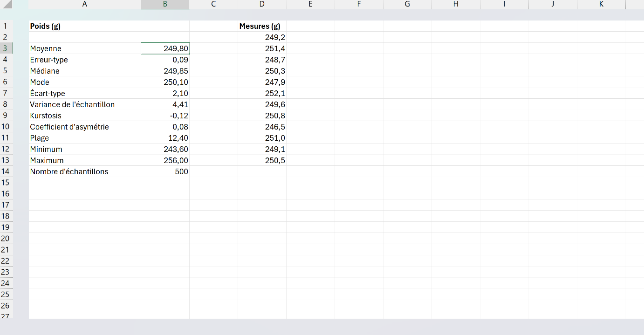The image size is (644, 335).
Task: Select the cell with value 0,09
Action: (165, 60)
